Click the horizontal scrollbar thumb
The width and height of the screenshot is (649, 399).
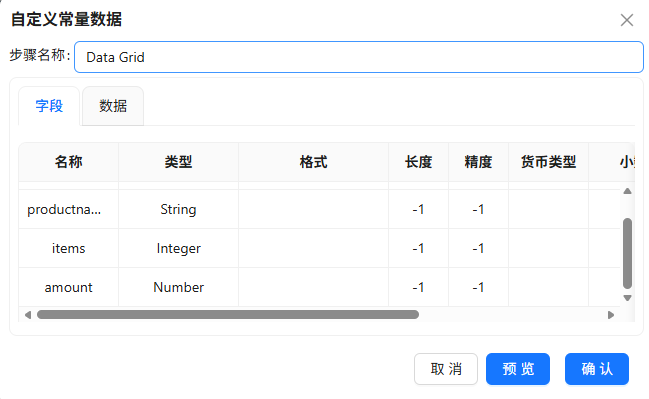pos(228,315)
